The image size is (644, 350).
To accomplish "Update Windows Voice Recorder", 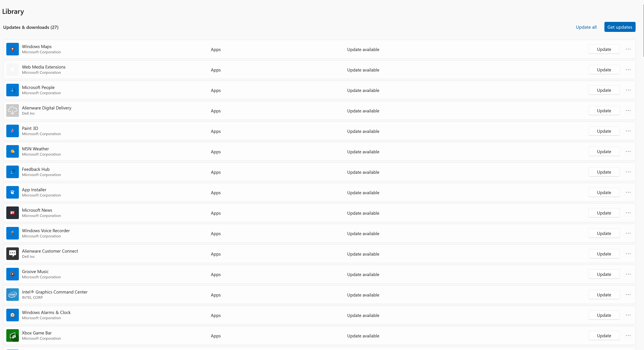I will click(604, 233).
